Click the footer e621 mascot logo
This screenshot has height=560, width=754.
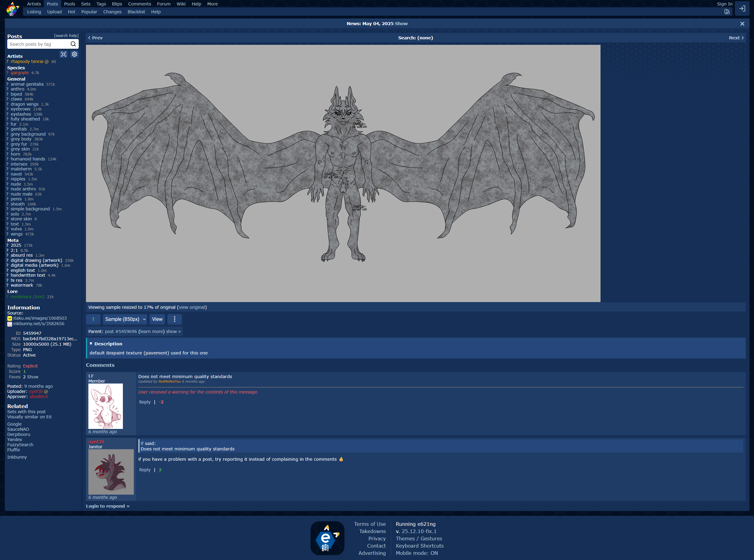tap(327, 538)
